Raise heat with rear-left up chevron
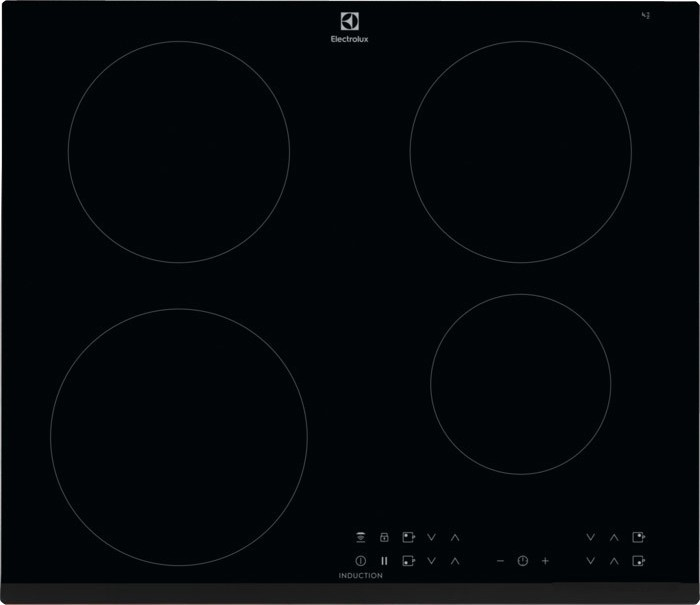Image resolution: width=700 pixels, height=605 pixels. coord(455,537)
